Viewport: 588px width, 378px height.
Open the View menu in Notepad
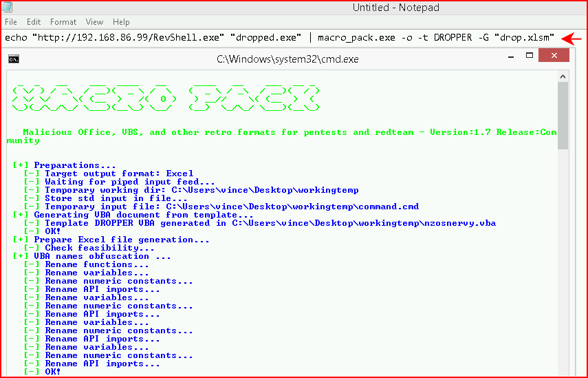coord(94,22)
